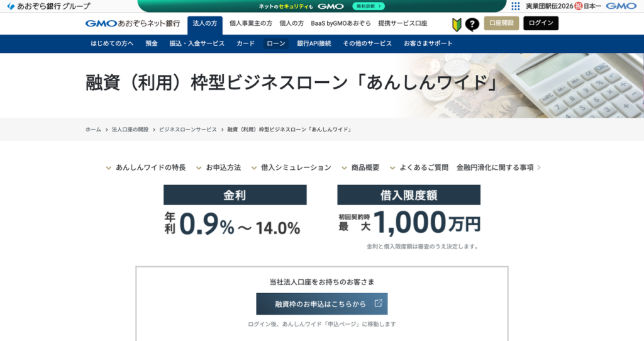Viewport: 644px width, 341px height.
Task: Open BaaS byGMOあおぞら tab
Action: pyautogui.click(x=341, y=23)
